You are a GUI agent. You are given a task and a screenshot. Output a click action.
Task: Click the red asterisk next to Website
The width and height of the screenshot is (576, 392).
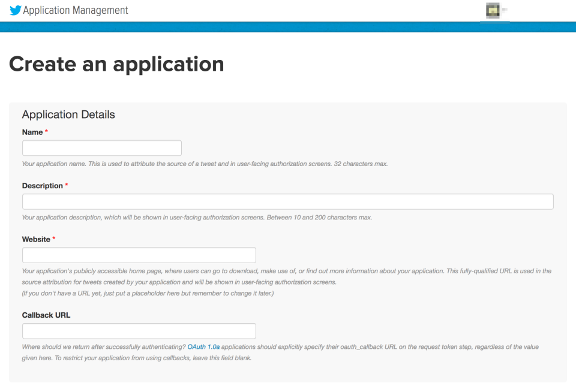point(54,239)
